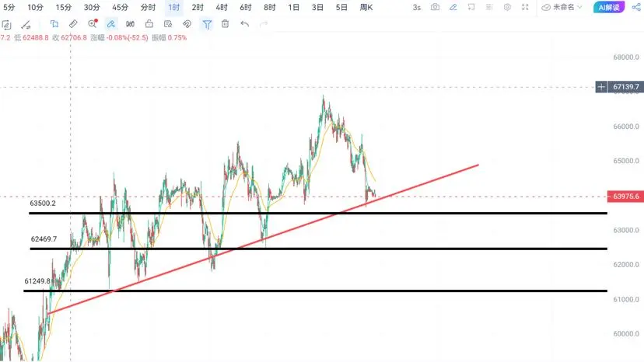Select the 5分 timeframe tab
Image resolution: width=644 pixels, height=362 pixels.
(x=9, y=8)
